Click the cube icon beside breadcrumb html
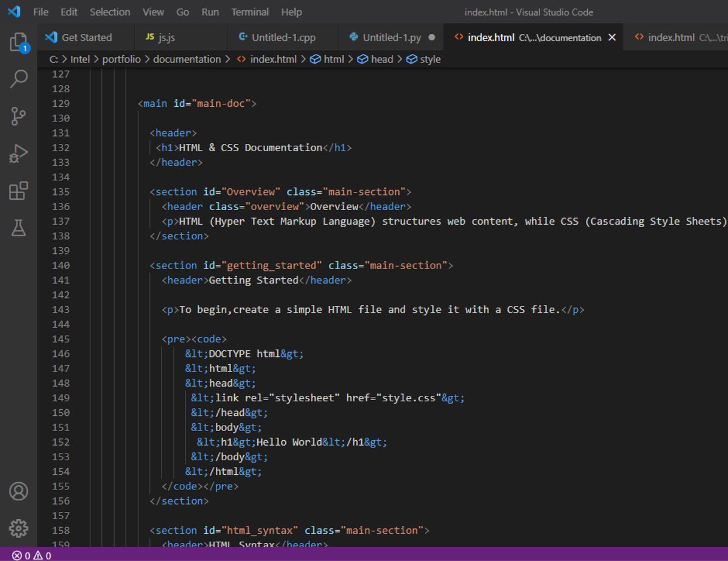728x561 pixels. (x=315, y=59)
